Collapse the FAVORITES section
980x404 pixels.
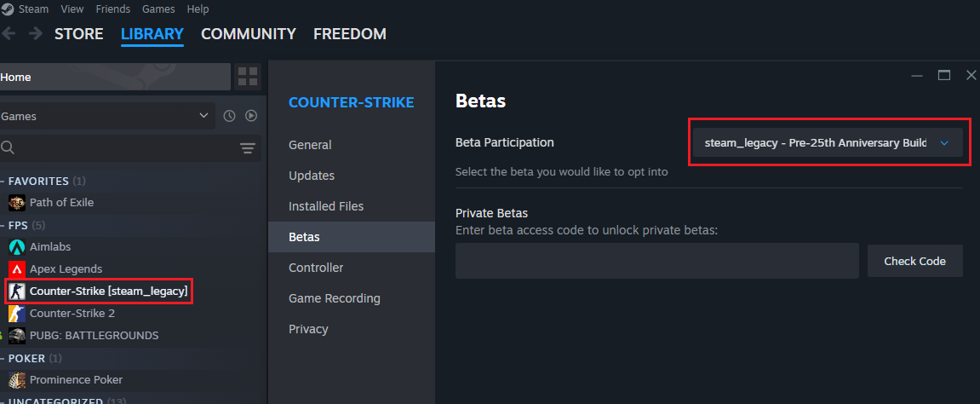pos(3,182)
